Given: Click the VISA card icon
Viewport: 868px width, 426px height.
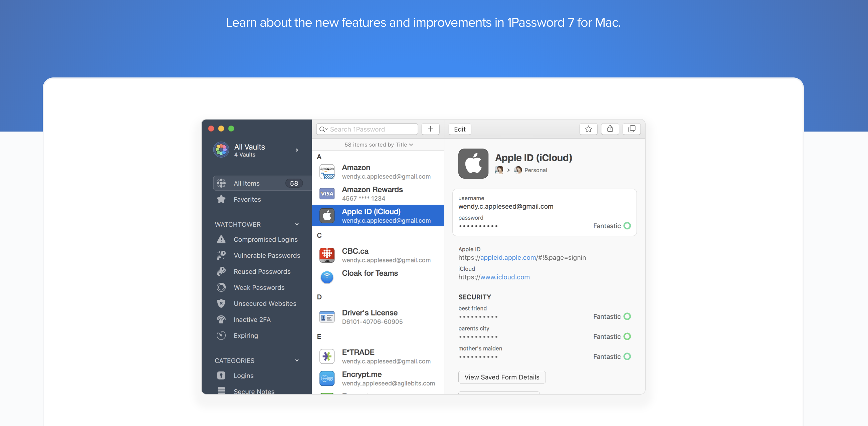Looking at the screenshot, I should [327, 194].
